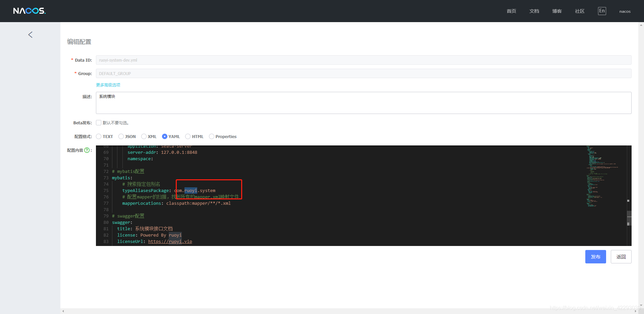The image size is (644, 314).
Task: Click the Data ID input field
Action: [x=364, y=60]
